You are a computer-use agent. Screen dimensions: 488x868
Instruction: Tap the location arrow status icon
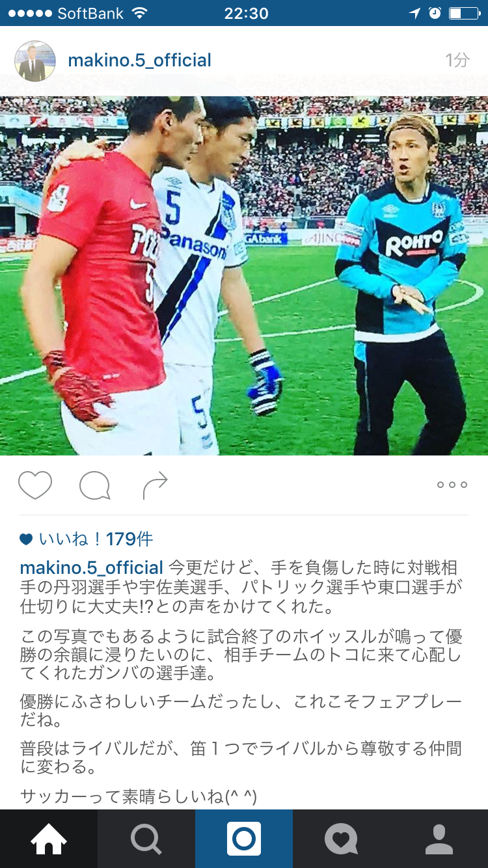414,13
